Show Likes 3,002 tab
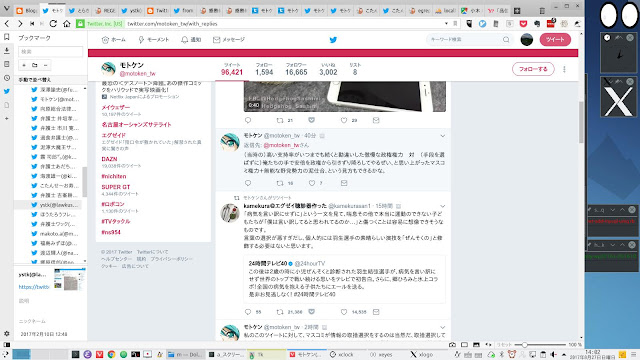 [328, 69]
